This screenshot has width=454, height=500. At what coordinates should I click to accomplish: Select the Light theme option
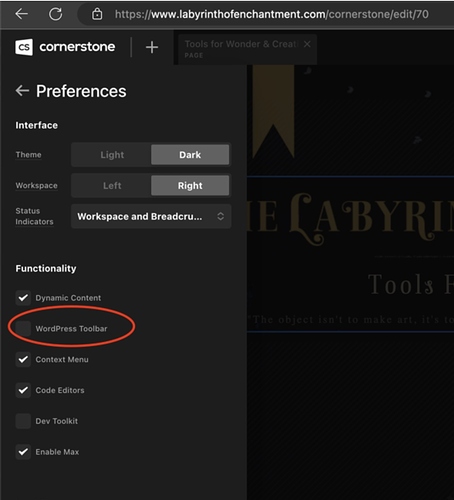112,155
